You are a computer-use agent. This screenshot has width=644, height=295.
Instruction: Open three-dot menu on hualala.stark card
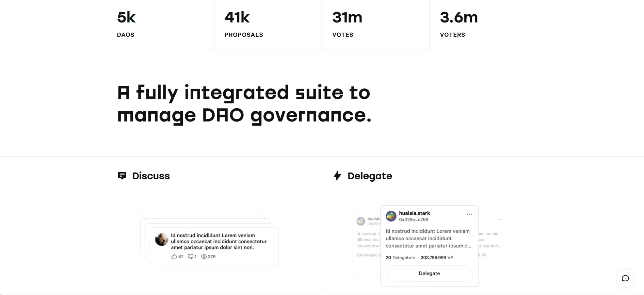pos(469,214)
